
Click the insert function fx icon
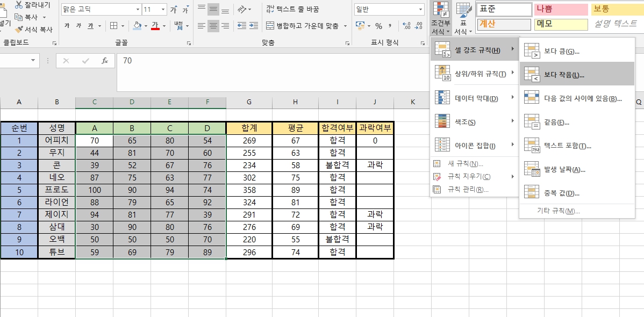105,61
